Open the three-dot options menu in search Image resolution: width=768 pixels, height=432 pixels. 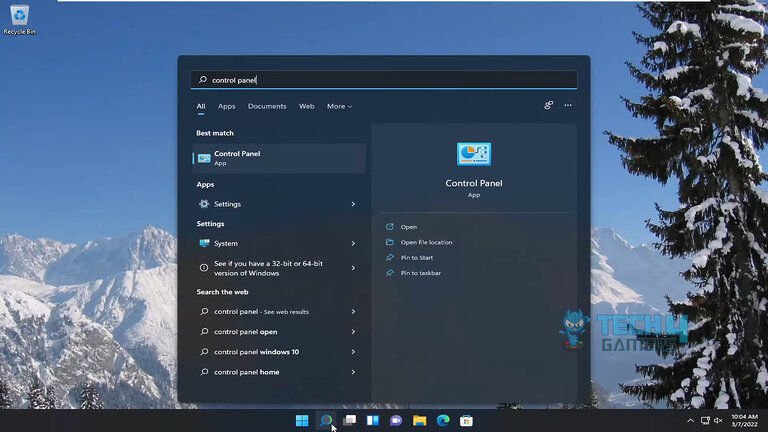[568, 105]
